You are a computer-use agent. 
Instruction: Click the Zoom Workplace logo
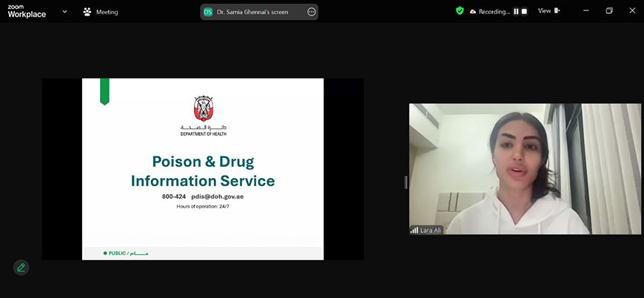click(x=27, y=12)
